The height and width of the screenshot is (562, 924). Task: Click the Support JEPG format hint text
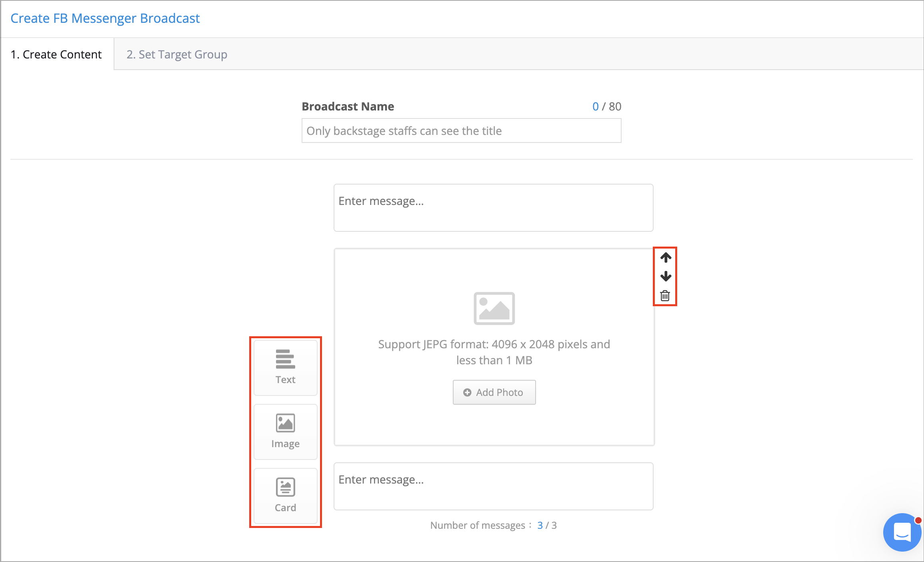494,352
